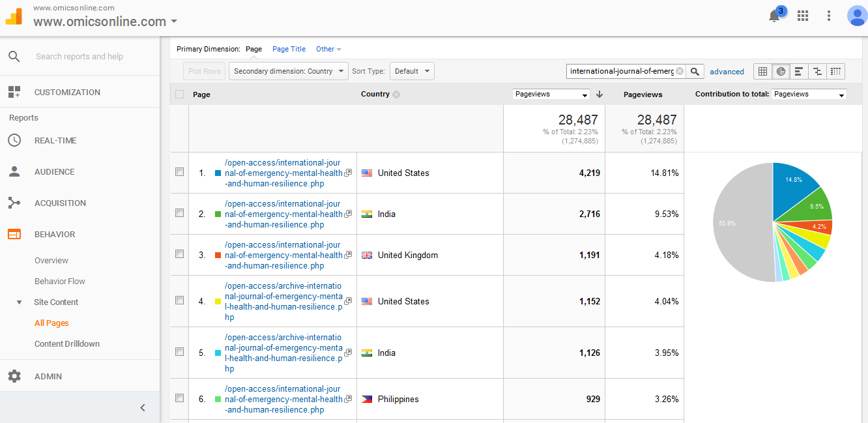
Task: Check the box for row 4
Action: coord(180,300)
